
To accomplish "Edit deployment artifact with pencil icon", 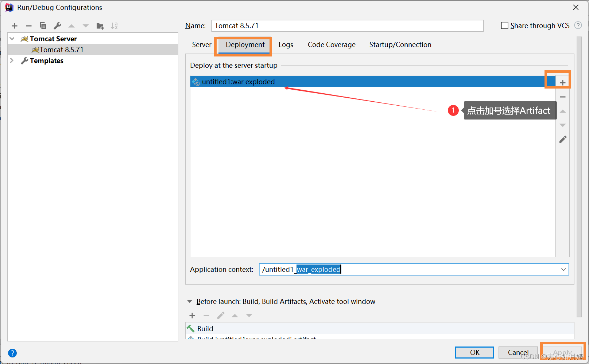I will 563,140.
